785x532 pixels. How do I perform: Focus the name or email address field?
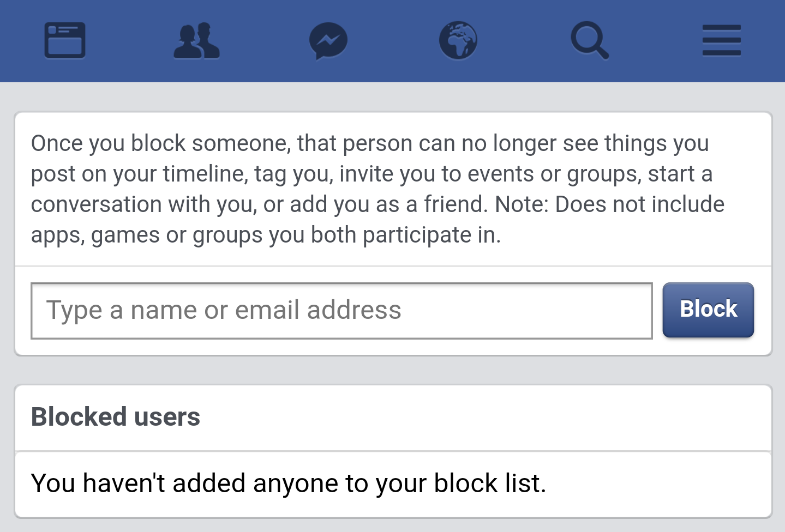(x=341, y=311)
